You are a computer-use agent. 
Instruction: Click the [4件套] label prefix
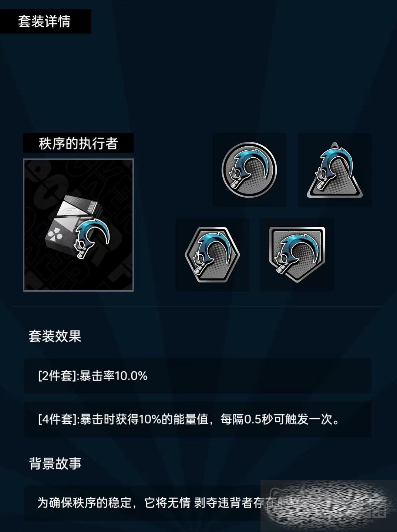pos(57,420)
